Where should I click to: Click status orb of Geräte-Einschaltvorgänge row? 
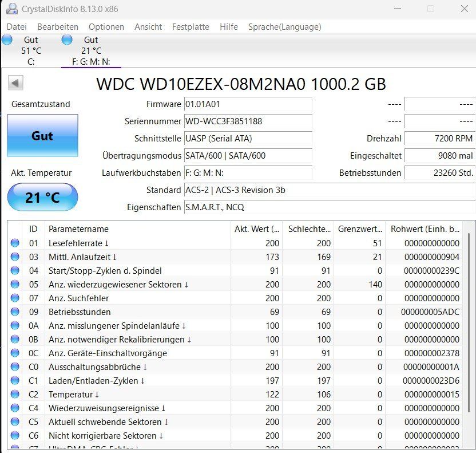tap(15, 353)
